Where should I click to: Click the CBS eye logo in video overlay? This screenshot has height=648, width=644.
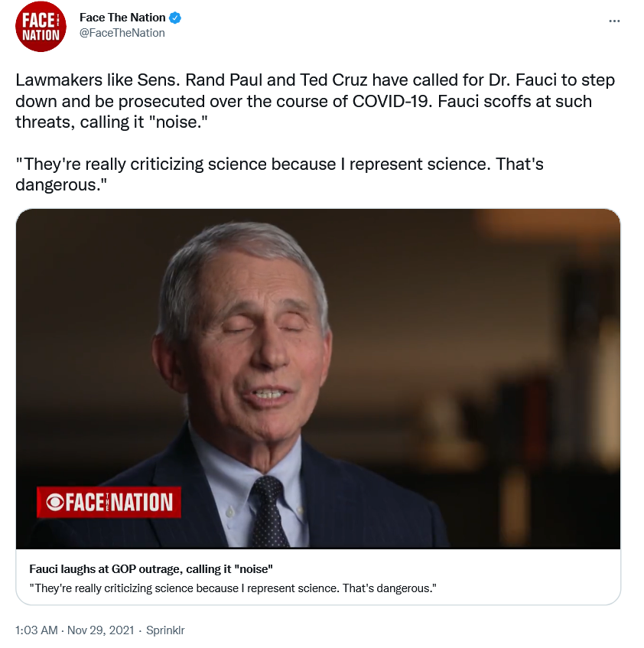pyautogui.click(x=54, y=502)
